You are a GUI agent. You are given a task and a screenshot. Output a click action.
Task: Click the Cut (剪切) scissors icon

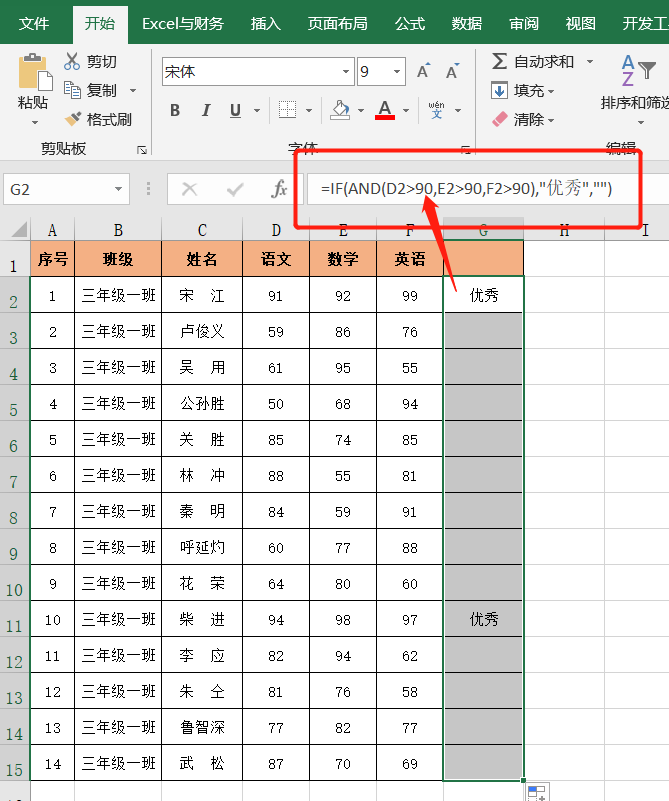tap(72, 62)
